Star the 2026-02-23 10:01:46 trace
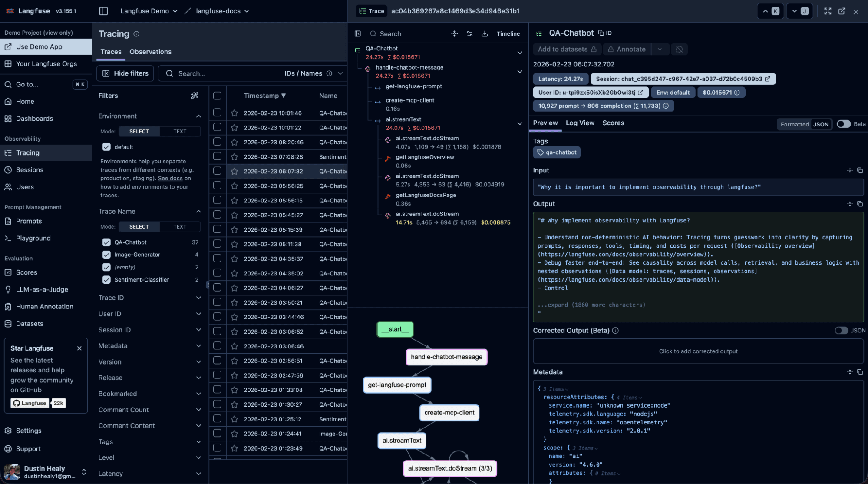Screen dimensions: 868x484 234,113
